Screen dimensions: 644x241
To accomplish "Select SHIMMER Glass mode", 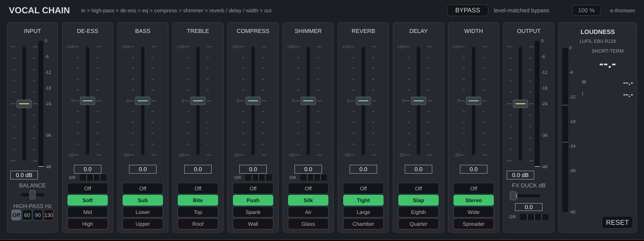I will point(308,224).
